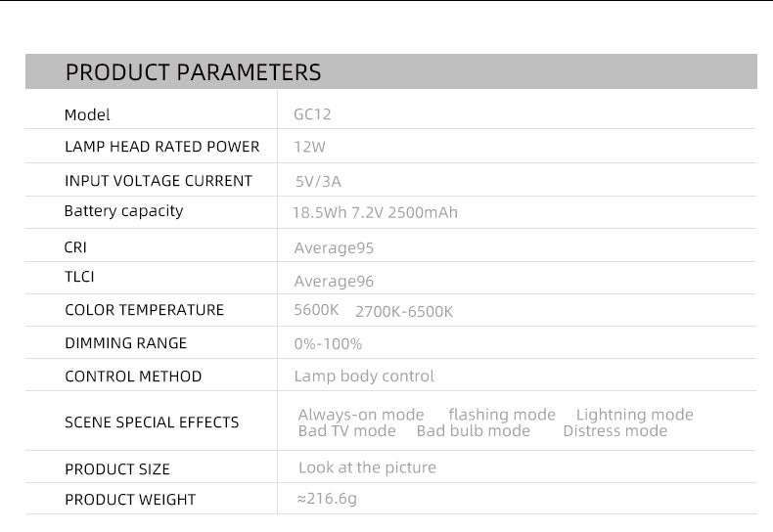Image resolution: width=773 pixels, height=532 pixels.
Task: Click the Distress mode effect text
Action: 614,431
